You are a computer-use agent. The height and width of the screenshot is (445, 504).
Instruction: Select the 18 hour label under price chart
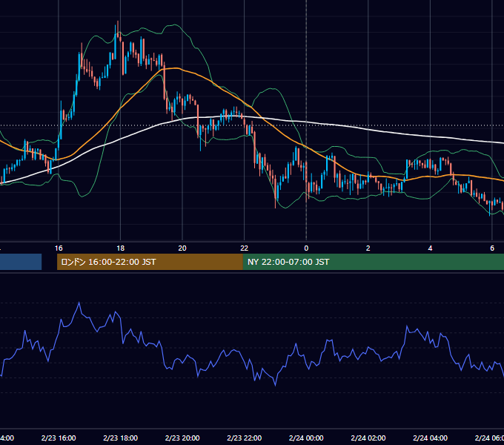click(121, 248)
